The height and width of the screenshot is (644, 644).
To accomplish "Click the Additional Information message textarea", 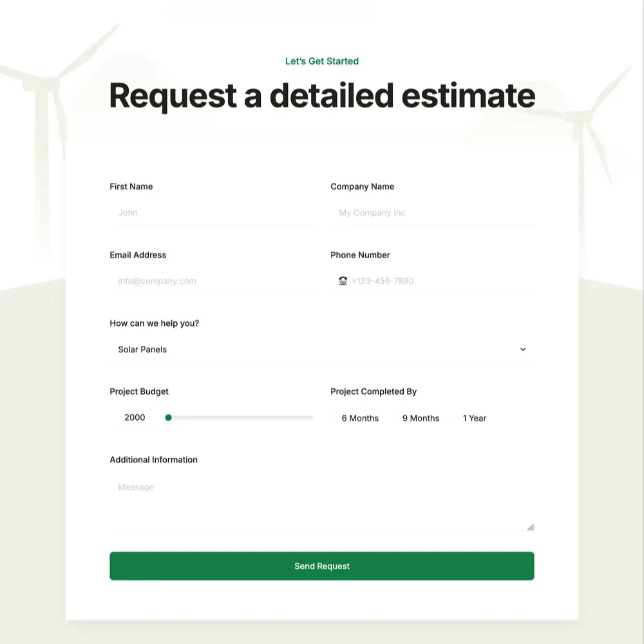I will (321, 506).
